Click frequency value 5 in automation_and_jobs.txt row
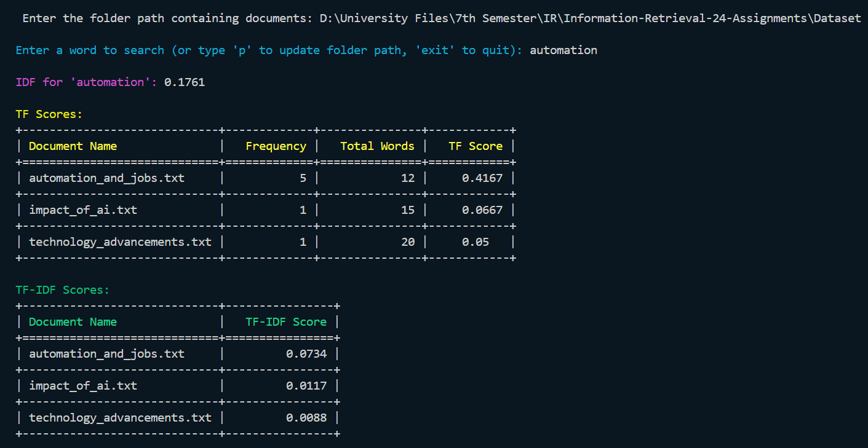 pyautogui.click(x=303, y=178)
